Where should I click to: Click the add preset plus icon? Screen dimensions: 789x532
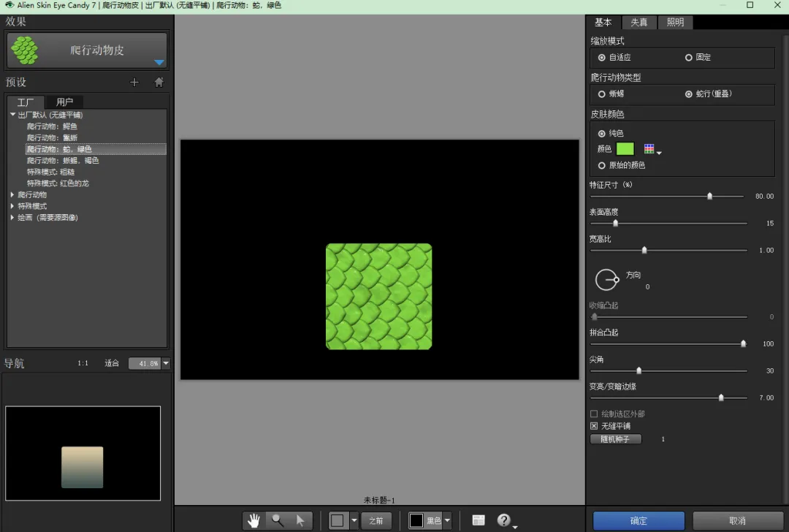pos(134,82)
